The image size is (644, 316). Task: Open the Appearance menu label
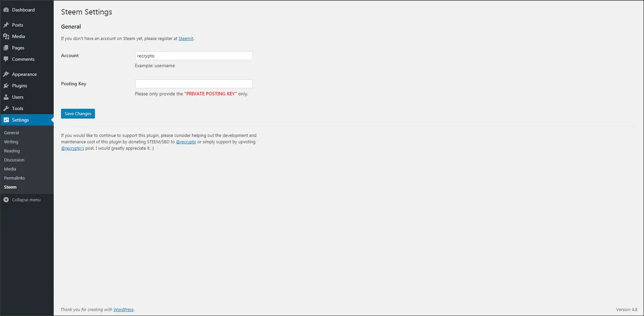(24, 74)
